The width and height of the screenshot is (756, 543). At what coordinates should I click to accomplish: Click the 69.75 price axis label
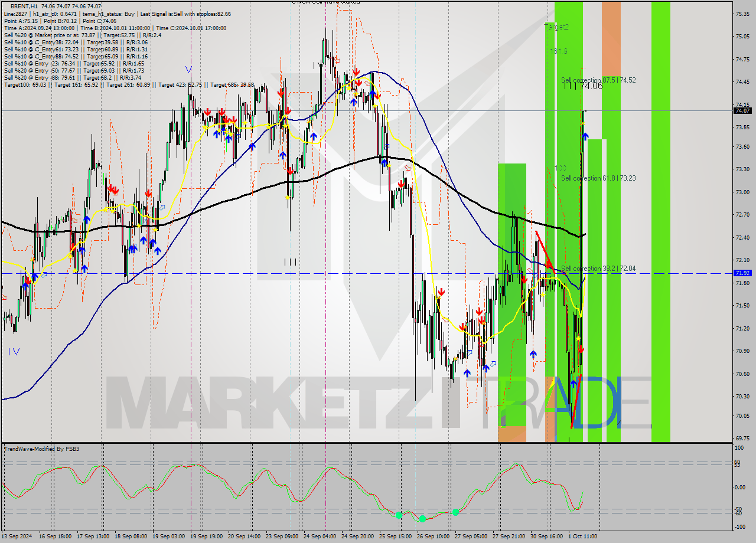(742, 439)
